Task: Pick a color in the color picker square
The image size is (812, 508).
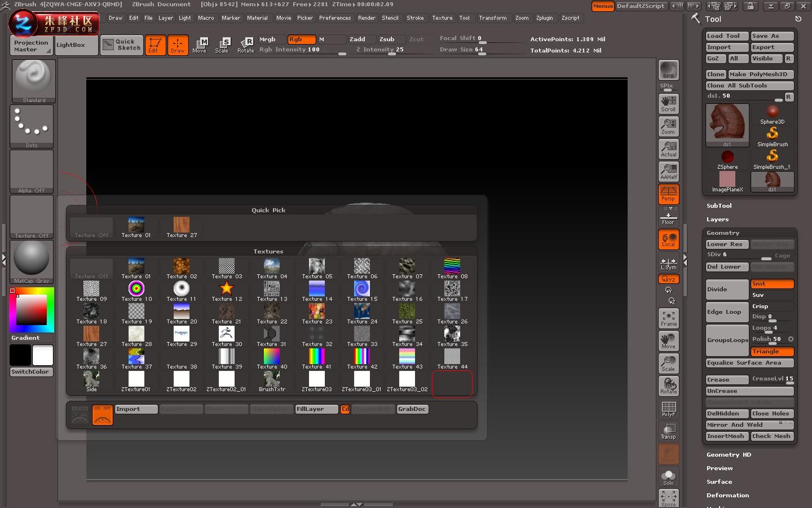Action: tap(31, 309)
